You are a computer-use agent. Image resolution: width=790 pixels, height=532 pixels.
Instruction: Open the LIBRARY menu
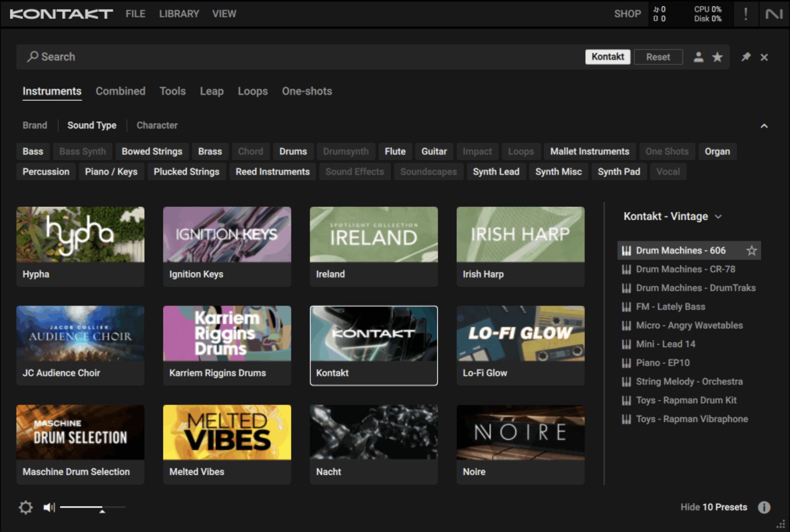coord(179,14)
